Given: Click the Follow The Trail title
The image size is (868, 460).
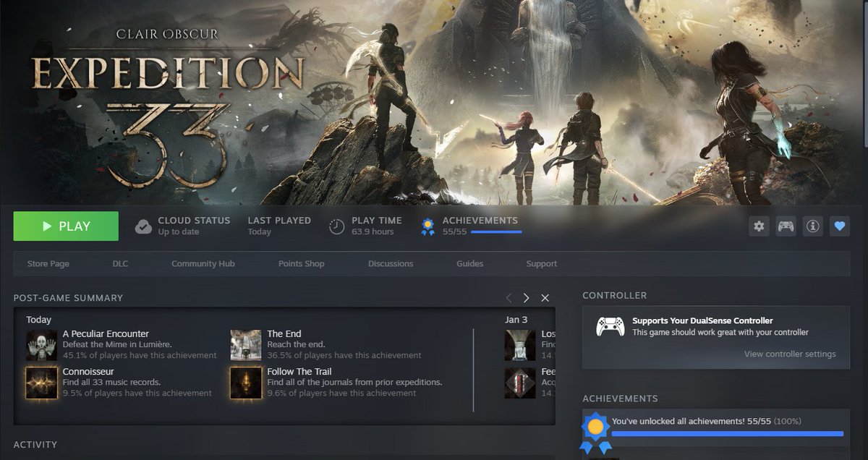Looking at the screenshot, I should (x=301, y=372).
